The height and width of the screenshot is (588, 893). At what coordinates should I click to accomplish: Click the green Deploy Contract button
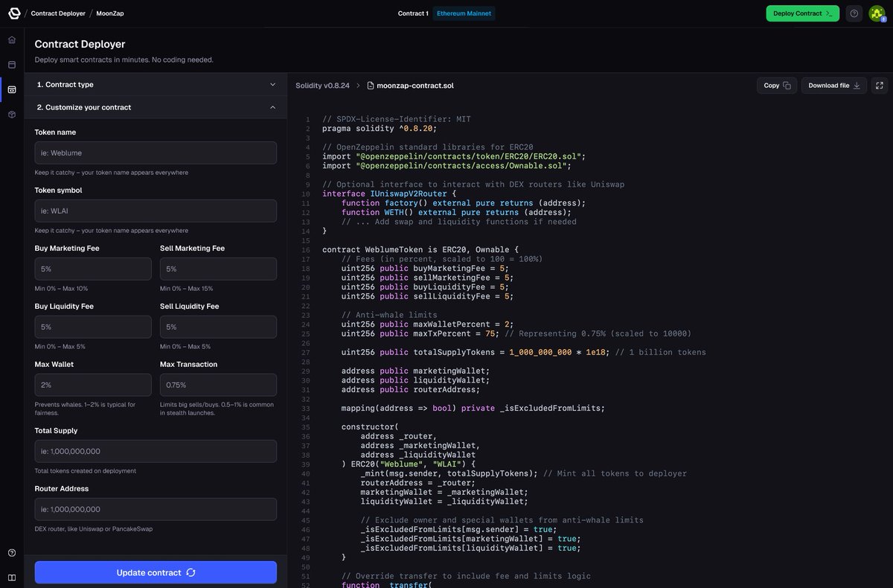point(803,13)
